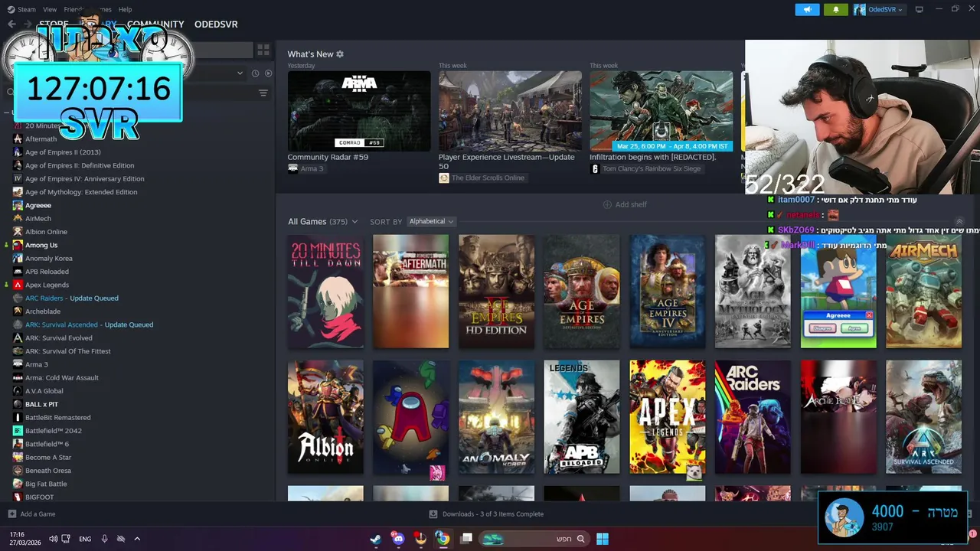Select Among Us in the games list
Image resolution: width=980 pixels, height=551 pixels.
[x=41, y=245]
